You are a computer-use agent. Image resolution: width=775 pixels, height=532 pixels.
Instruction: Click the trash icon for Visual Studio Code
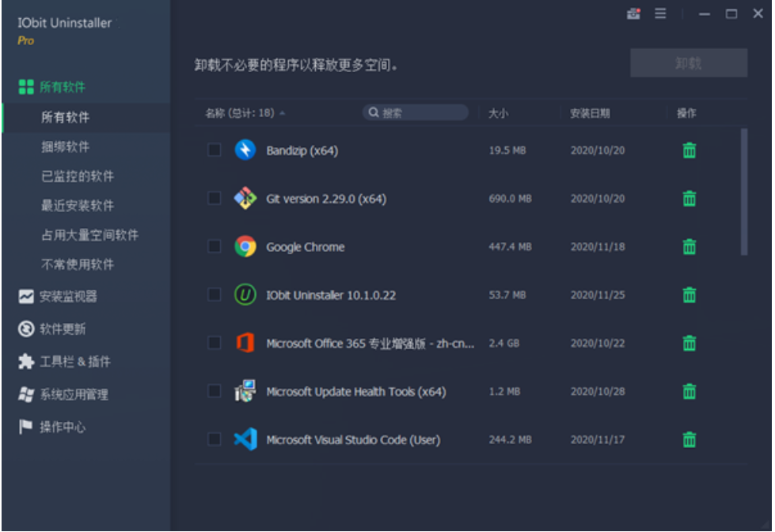click(x=689, y=439)
